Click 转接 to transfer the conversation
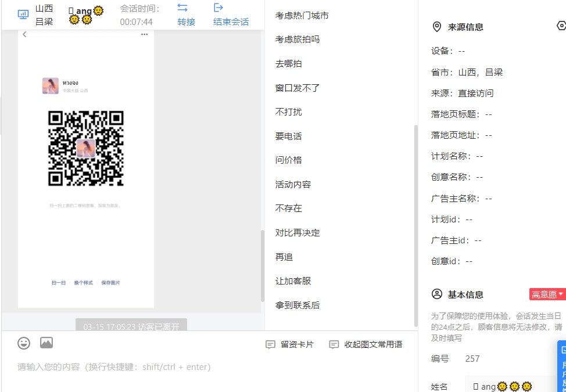Screen dimensions: 566x392 point(187,21)
